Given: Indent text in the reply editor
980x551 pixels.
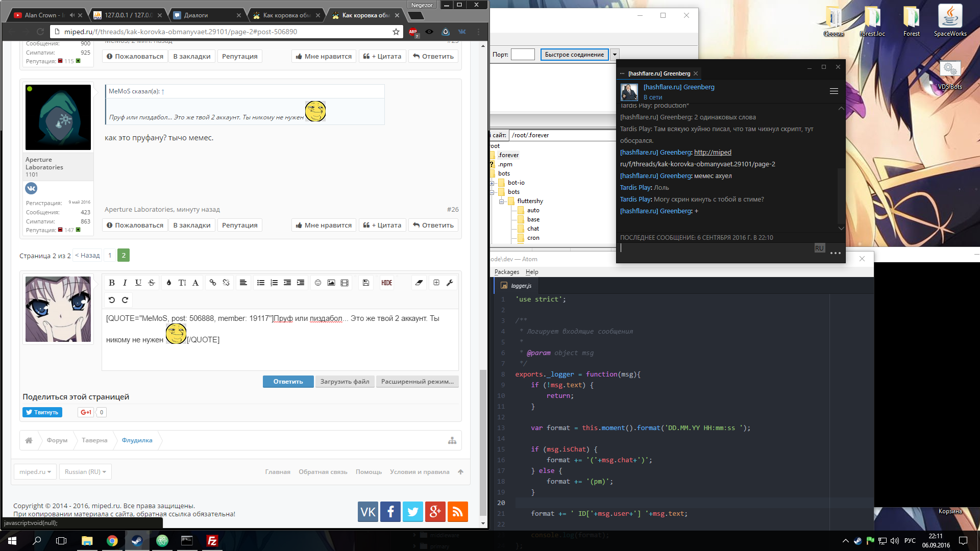Looking at the screenshot, I should (301, 283).
